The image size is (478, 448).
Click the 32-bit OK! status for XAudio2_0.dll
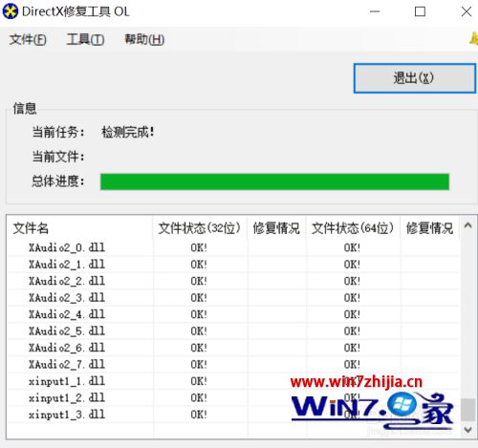(199, 247)
